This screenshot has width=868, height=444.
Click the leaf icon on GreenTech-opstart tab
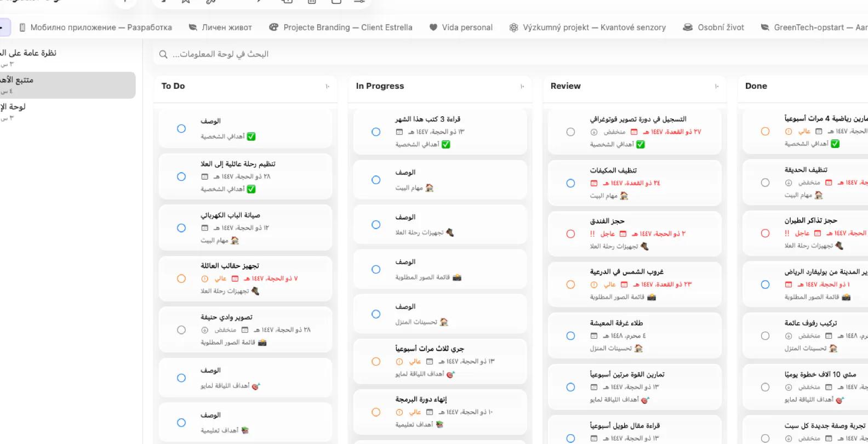tap(764, 27)
